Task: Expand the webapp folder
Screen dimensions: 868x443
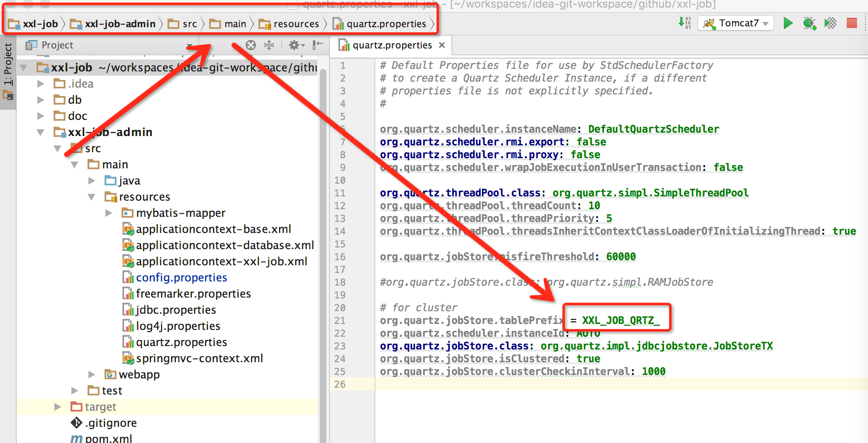Action: click(92, 375)
